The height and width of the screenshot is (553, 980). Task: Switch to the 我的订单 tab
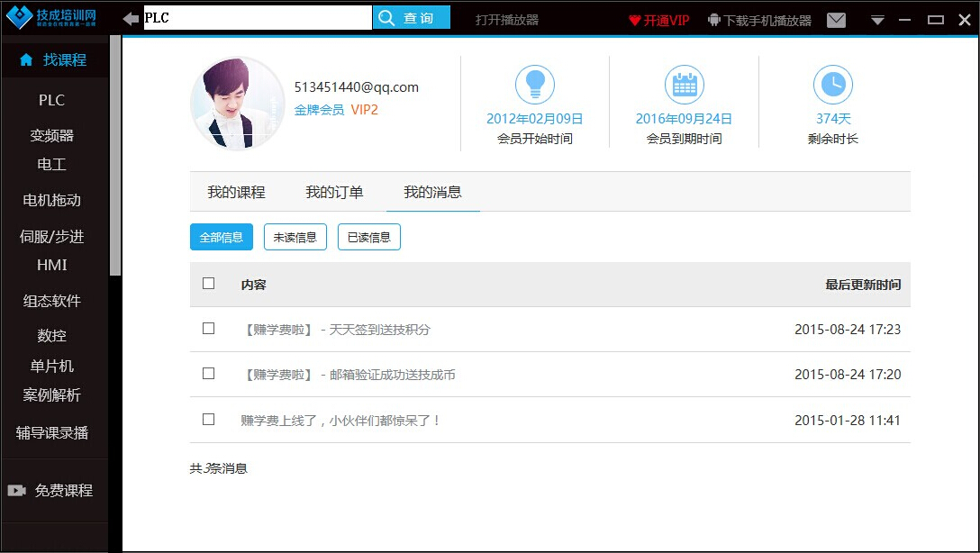[334, 192]
